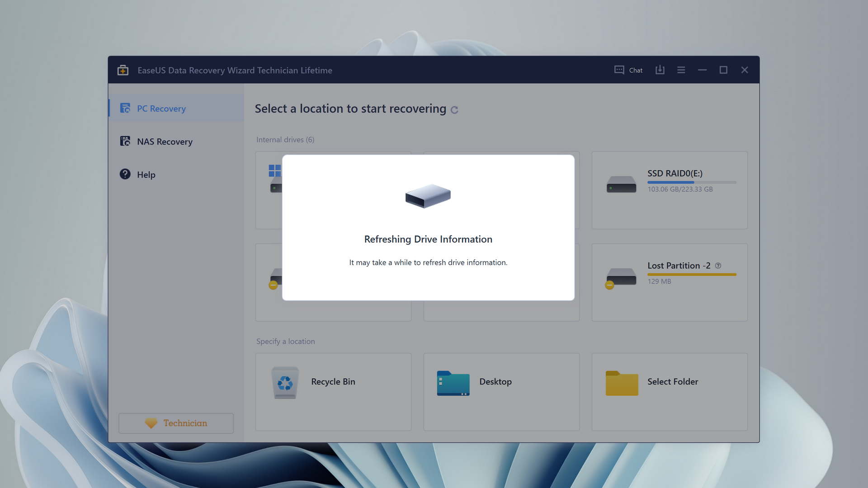Screen dimensions: 868x488
Task: Click the refresh drives spinner icon
Action: pos(454,110)
